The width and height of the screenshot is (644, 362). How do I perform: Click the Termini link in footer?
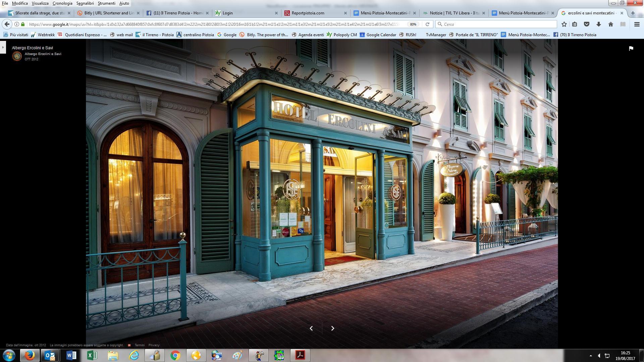click(140, 345)
